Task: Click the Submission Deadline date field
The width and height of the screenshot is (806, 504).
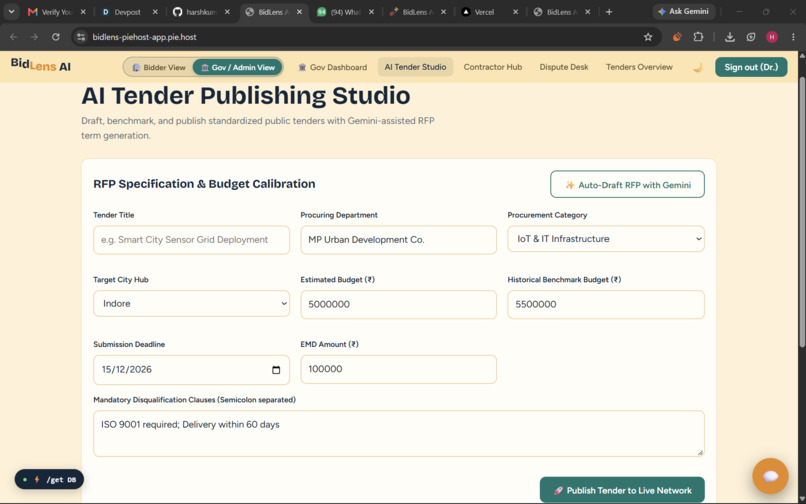Action: tap(191, 370)
